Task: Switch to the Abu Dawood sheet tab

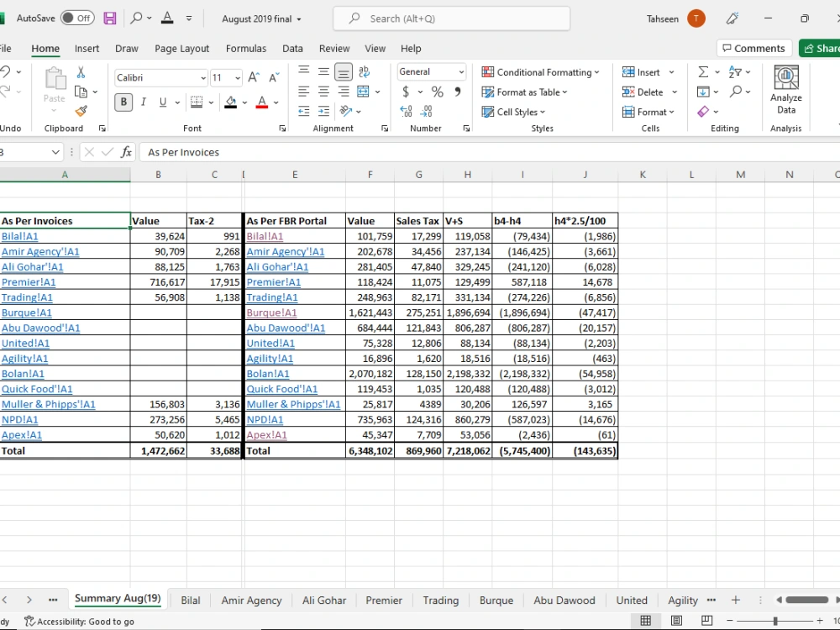Action: [x=564, y=600]
